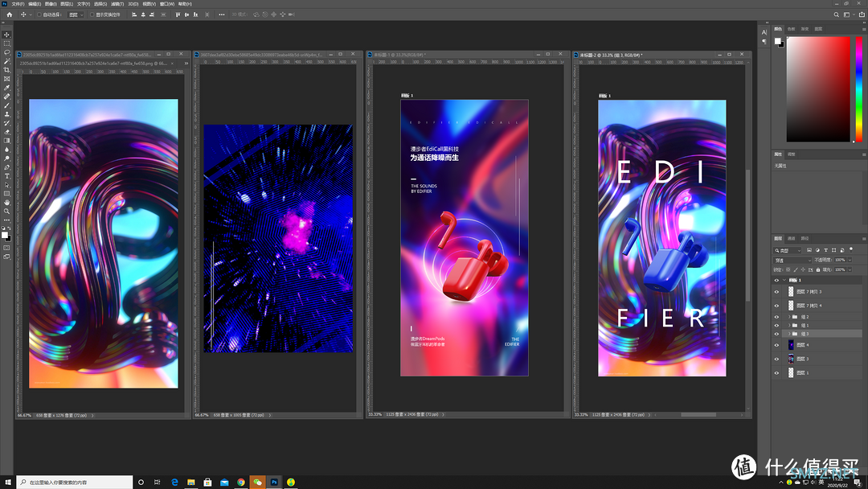Switch to the 路径 (Paths) tab
868x489 pixels.
click(805, 238)
